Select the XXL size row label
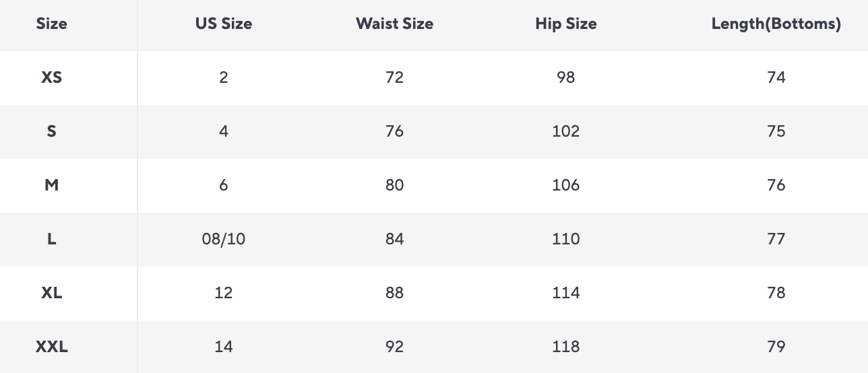 point(52,347)
